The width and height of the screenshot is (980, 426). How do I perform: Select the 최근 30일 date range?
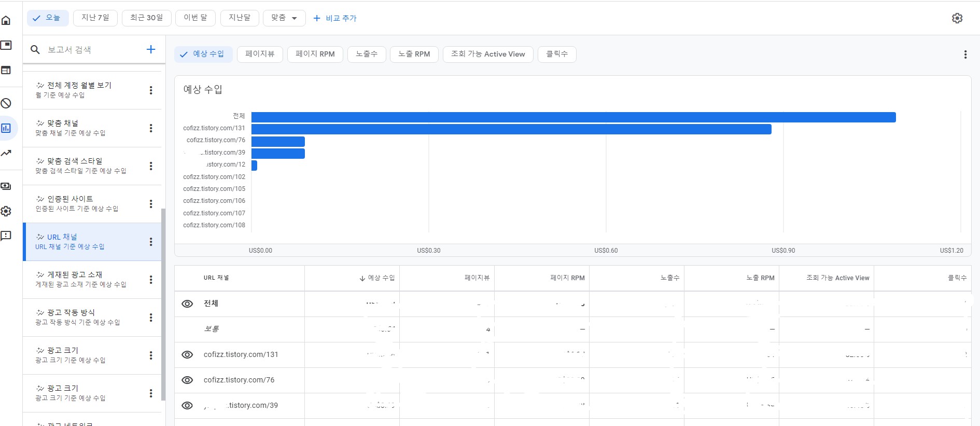coord(147,18)
